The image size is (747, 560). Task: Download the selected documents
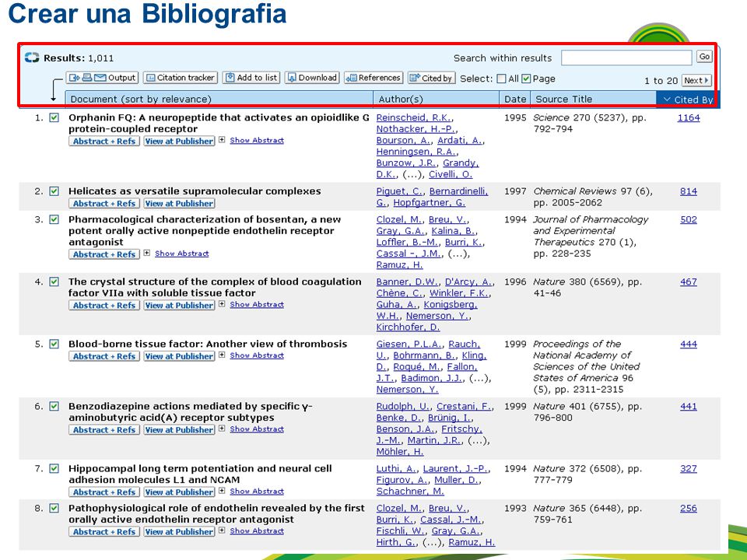point(312,78)
